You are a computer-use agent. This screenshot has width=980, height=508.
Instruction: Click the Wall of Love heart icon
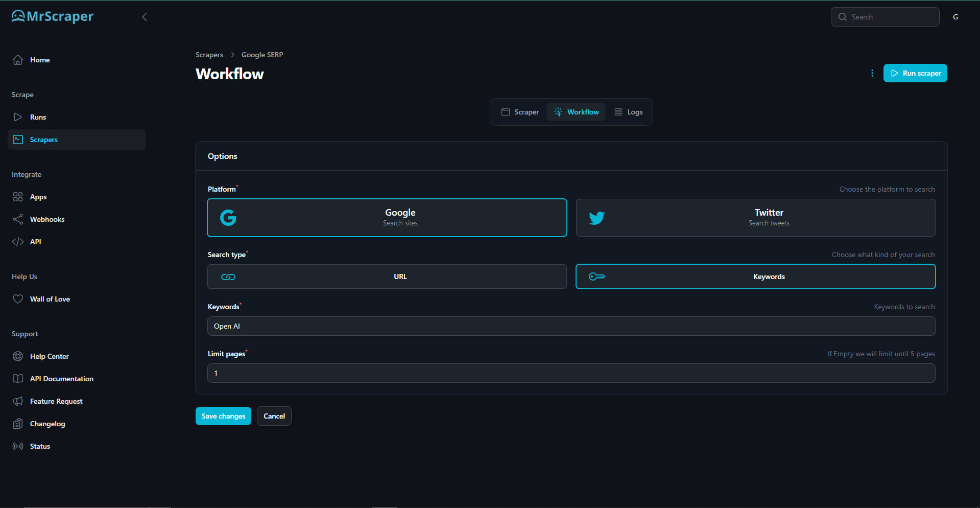tap(18, 299)
